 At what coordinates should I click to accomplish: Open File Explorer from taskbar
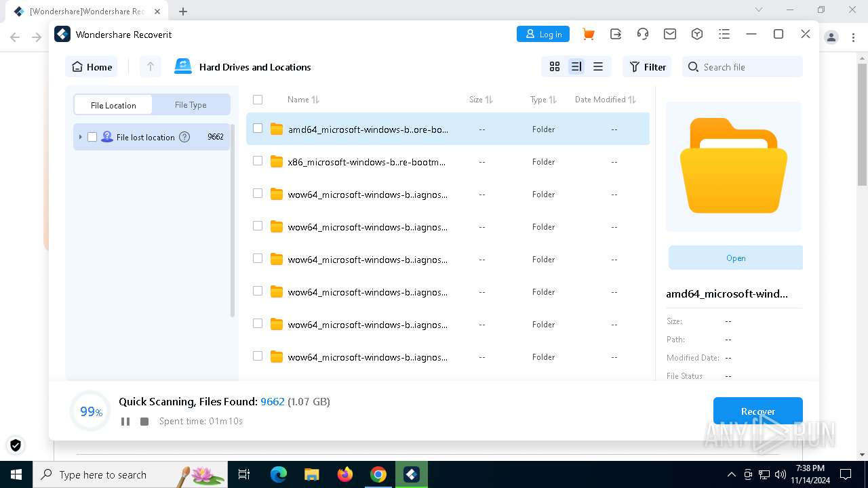tap(312, 474)
